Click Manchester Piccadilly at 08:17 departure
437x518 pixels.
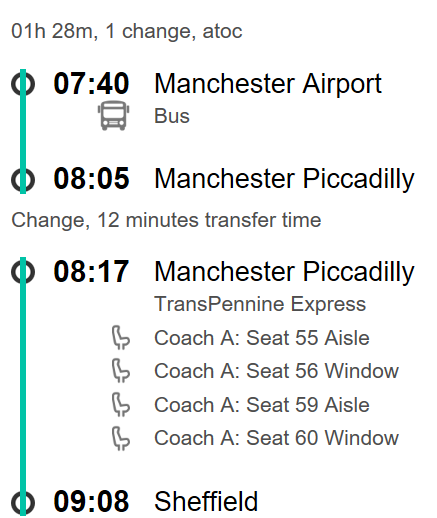click(x=284, y=272)
